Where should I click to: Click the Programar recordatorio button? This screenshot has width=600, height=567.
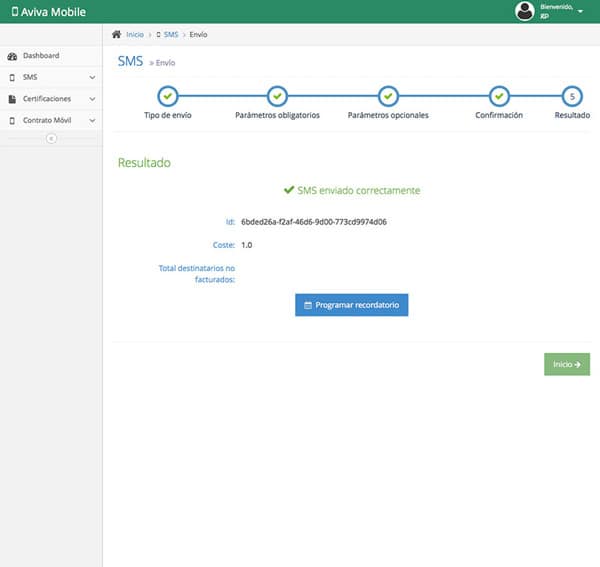coord(351,304)
